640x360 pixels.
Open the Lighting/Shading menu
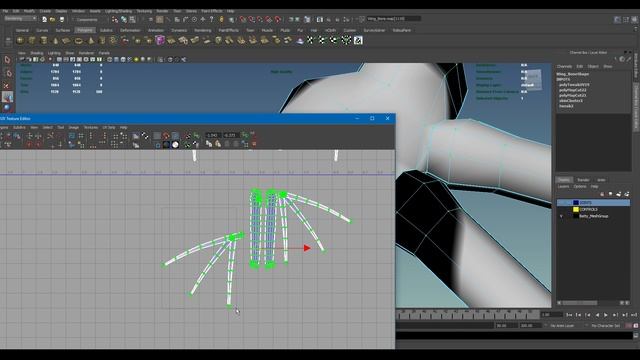point(118,11)
